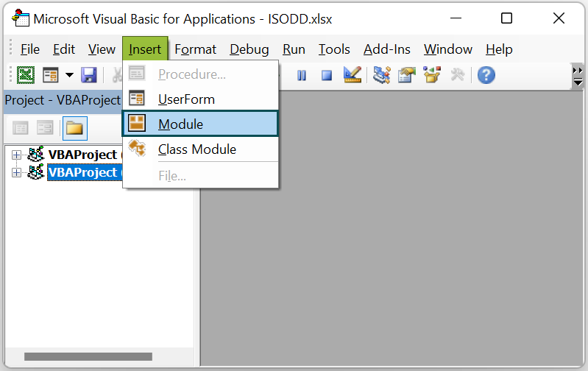Click the blue Help question mark icon
Image resolution: width=588 pixels, height=371 pixels.
(x=486, y=75)
